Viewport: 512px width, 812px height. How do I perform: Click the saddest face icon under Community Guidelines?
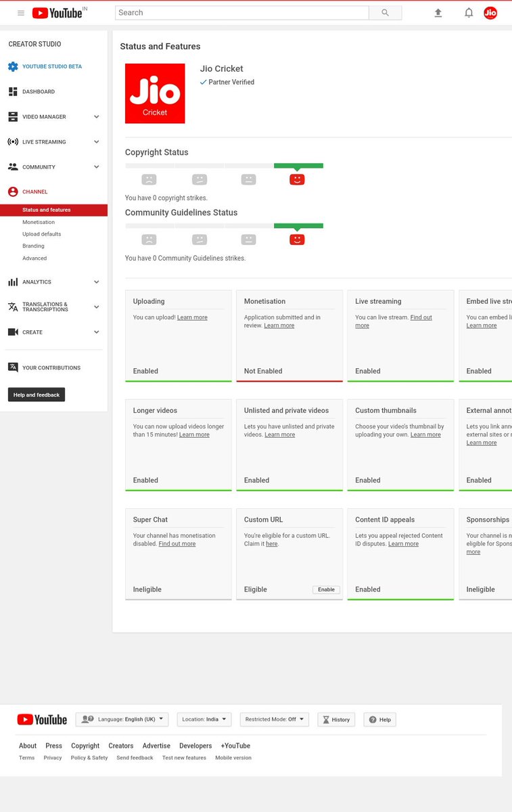pos(149,240)
